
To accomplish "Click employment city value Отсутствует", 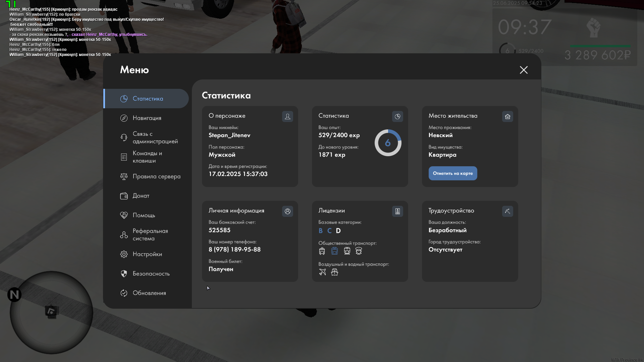I will (445, 249).
